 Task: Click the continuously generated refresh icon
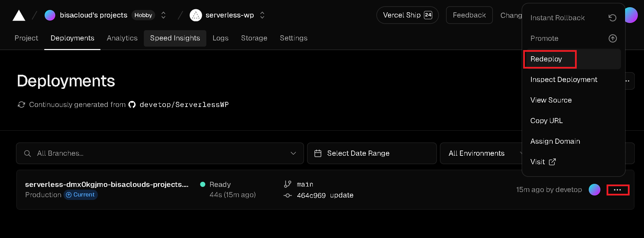[21, 104]
